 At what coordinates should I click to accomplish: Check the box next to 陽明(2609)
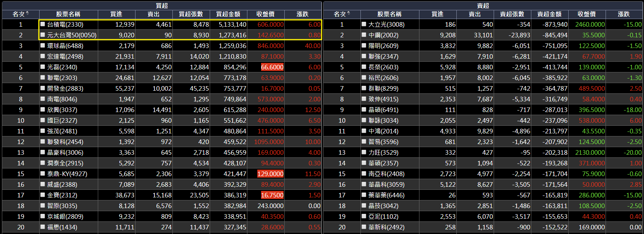pyautogui.click(x=364, y=45)
